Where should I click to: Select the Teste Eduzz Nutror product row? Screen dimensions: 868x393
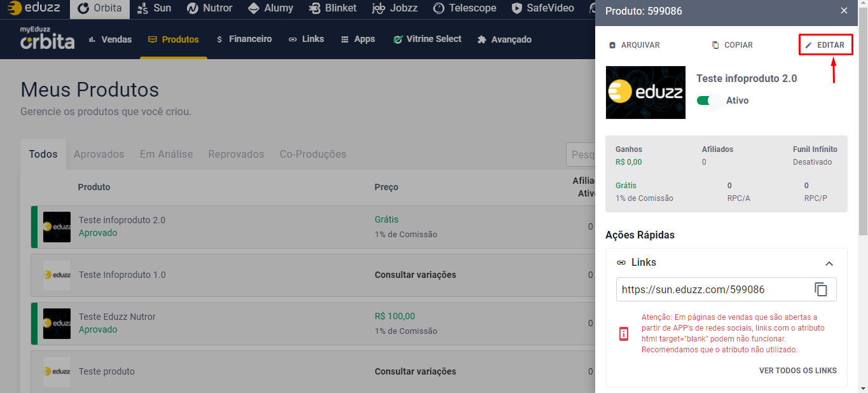[x=117, y=317]
